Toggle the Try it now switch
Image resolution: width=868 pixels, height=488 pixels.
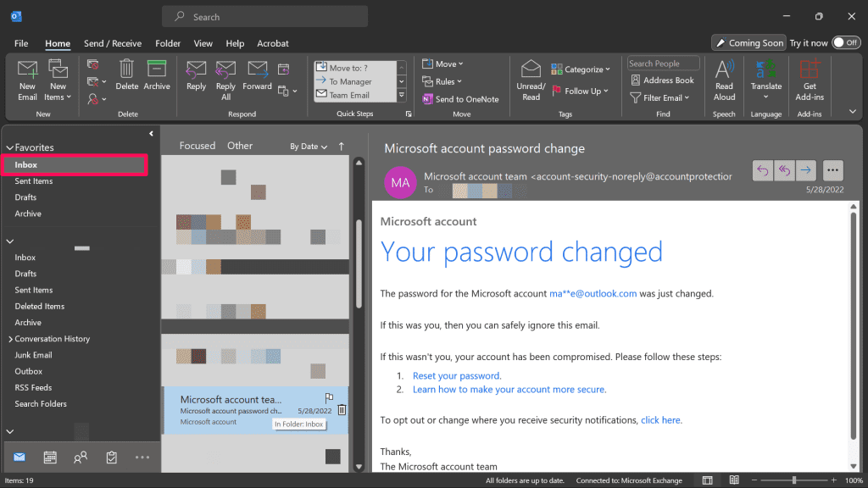coord(846,42)
